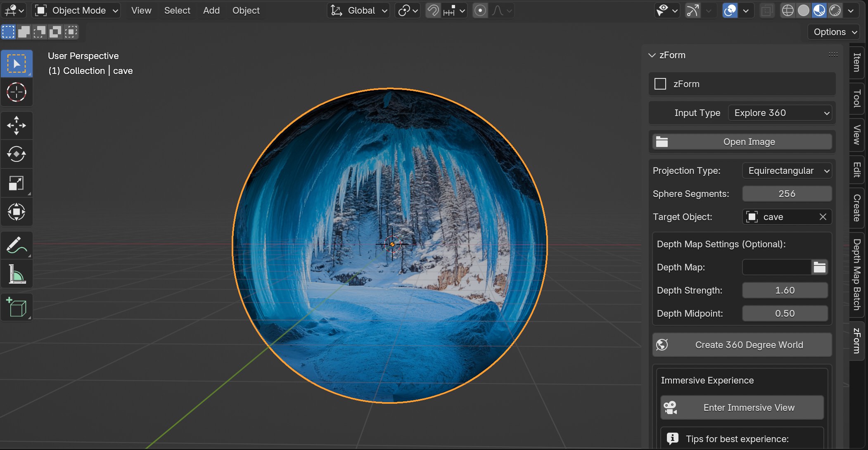Switch to wireframe shading
The height and width of the screenshot is (450, 868).
(788, 10)
